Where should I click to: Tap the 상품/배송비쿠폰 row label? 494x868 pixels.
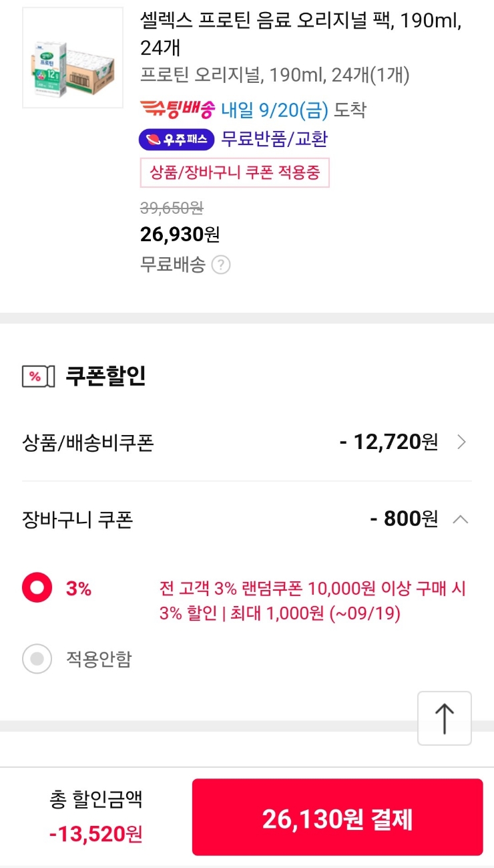tap(88, 442)
